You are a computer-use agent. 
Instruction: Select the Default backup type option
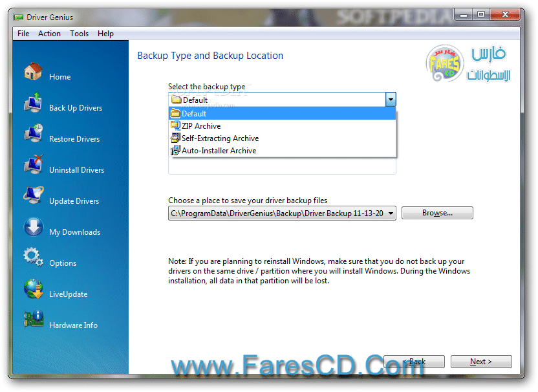coord(282,113)
